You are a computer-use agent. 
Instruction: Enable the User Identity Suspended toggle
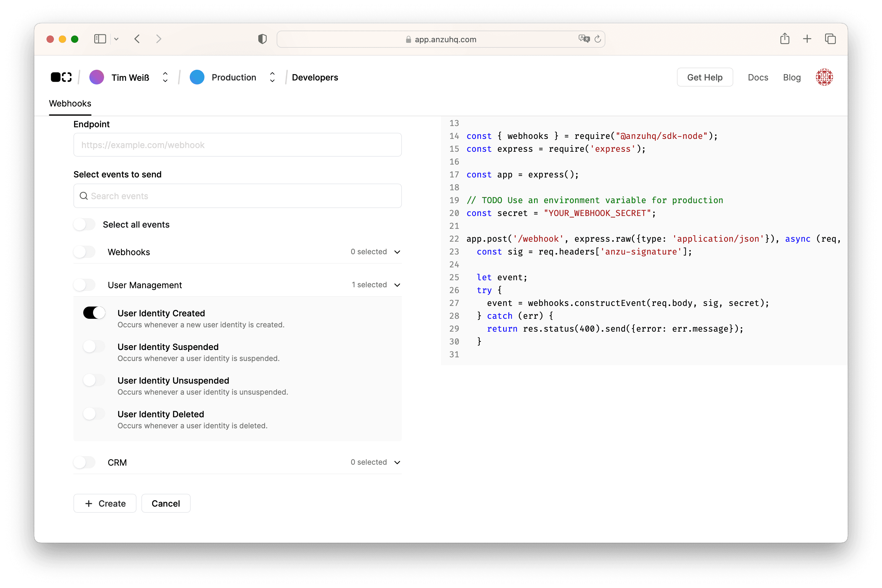[94, 347]
